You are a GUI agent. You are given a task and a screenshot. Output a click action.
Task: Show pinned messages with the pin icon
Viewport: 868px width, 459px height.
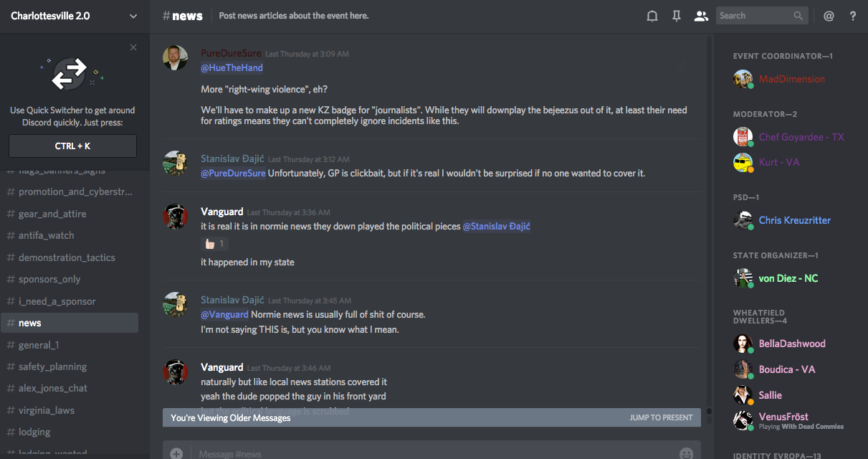[677, 16]
